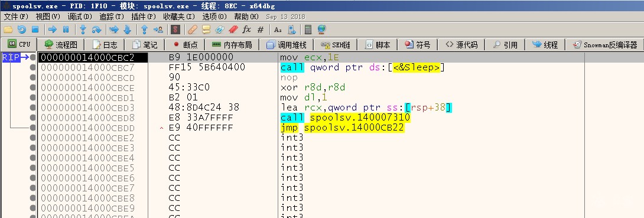The image size is (644, 218).
Task: Switch to the 源代码 tab
Action: 461,45
